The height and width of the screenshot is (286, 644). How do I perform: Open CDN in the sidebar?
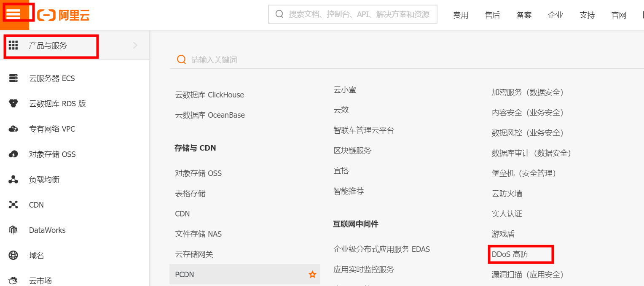(36, 205)
